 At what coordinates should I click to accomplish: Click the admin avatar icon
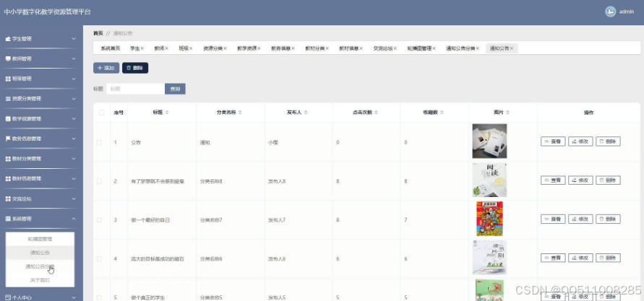[610, 12]
